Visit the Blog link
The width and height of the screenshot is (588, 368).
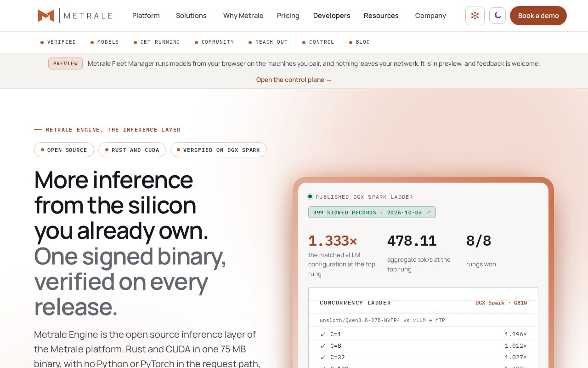pos(360,42)
